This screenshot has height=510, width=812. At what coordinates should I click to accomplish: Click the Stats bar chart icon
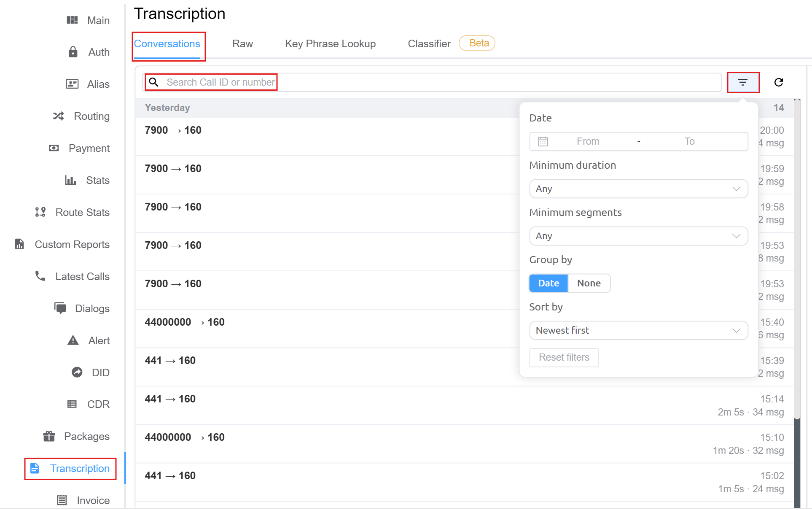[x=70, y=180]
